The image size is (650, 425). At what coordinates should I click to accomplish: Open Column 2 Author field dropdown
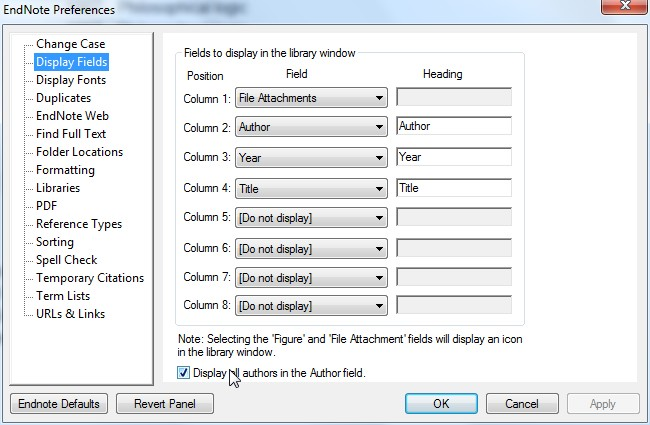point(311,127)
